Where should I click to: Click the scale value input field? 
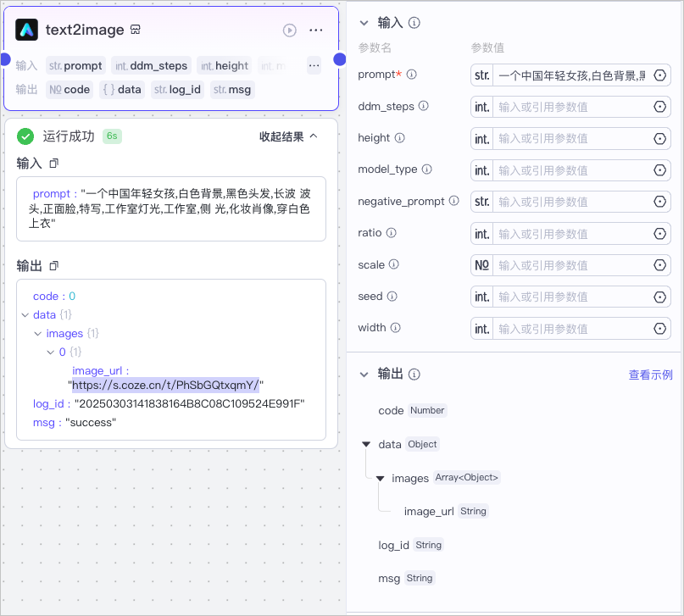coord(572,265)
